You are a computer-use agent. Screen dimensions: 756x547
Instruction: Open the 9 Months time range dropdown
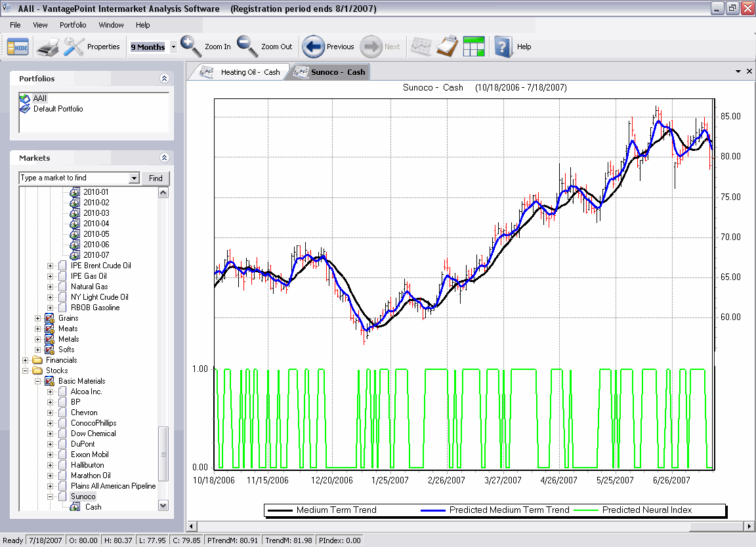pos(173,47)
